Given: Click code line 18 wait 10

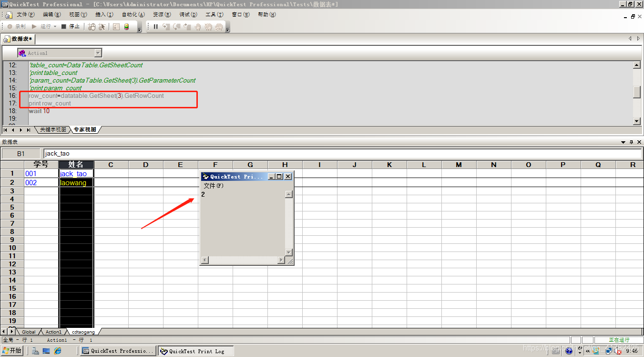Looking at the screenshot, I should point(39,111).
